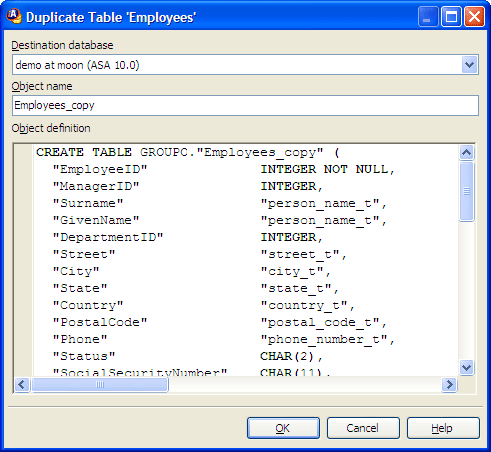Click the "Surname" column text
This screenshot has width=491, height=452.
(x=88, y=203)
